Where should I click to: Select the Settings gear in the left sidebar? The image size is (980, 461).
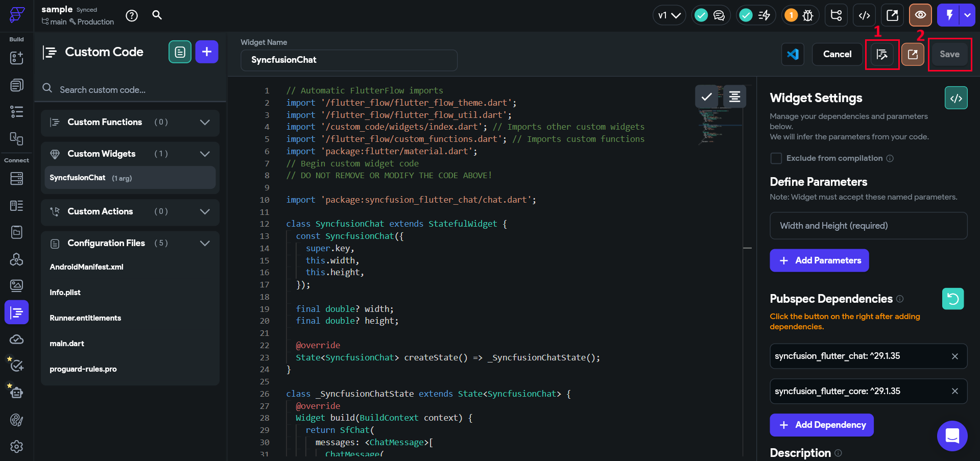point(16,447)
